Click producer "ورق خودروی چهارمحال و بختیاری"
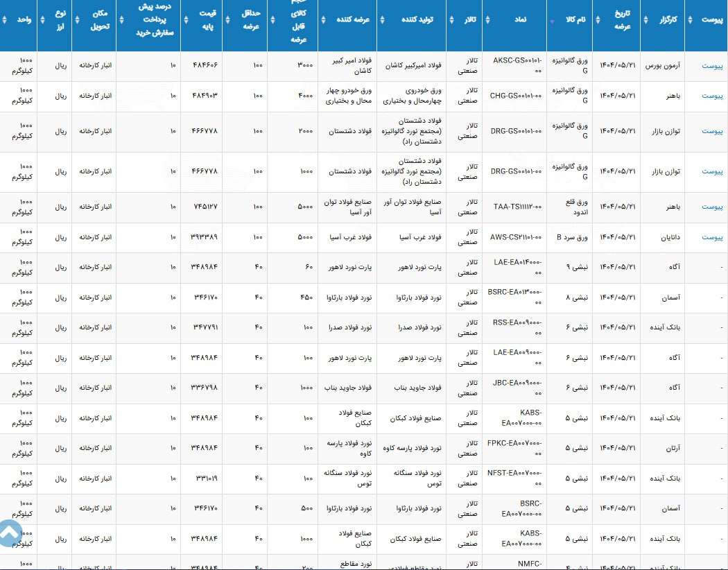The image size is (728, 570). (412, 96)
